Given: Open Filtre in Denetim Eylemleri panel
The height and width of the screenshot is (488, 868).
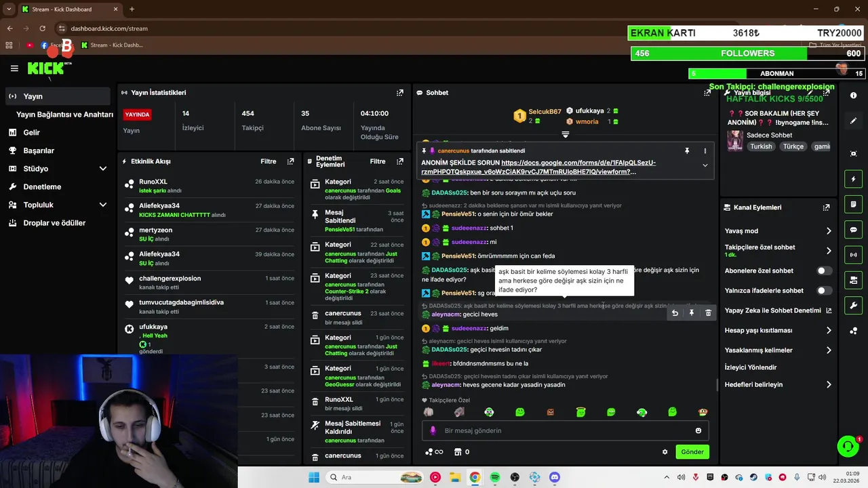Looking at the screenshot, I should 378,161.
